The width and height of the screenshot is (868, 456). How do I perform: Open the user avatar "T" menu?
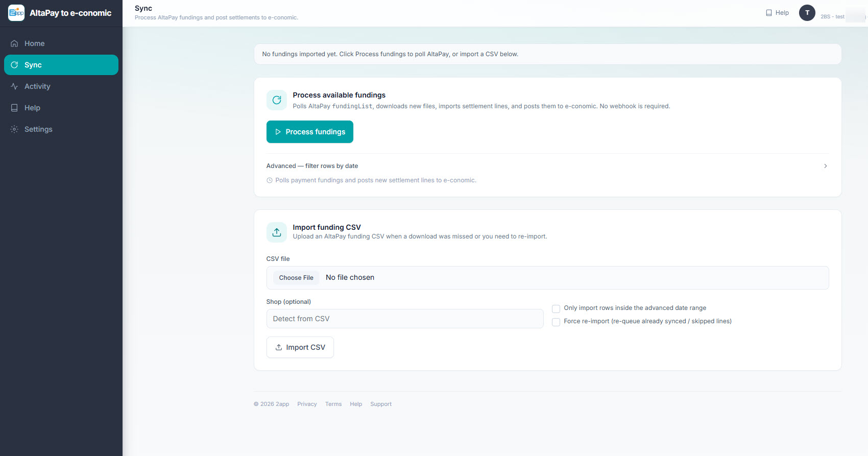(x=807, y=13)
